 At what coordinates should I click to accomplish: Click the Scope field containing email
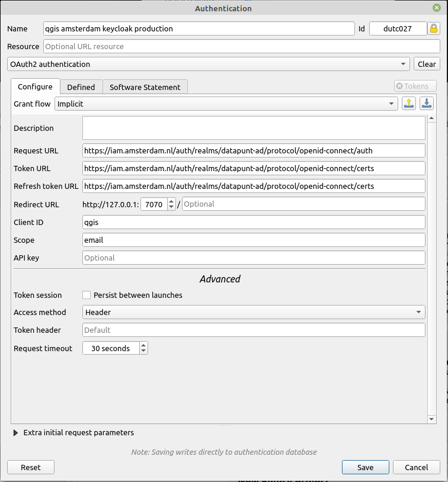254,240
